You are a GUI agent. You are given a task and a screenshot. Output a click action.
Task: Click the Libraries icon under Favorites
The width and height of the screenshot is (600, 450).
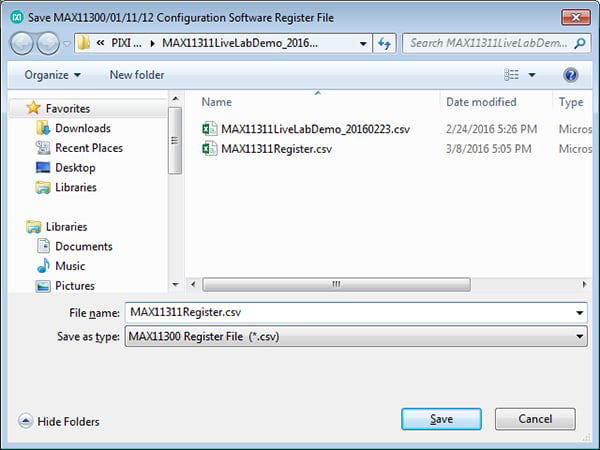43,188
